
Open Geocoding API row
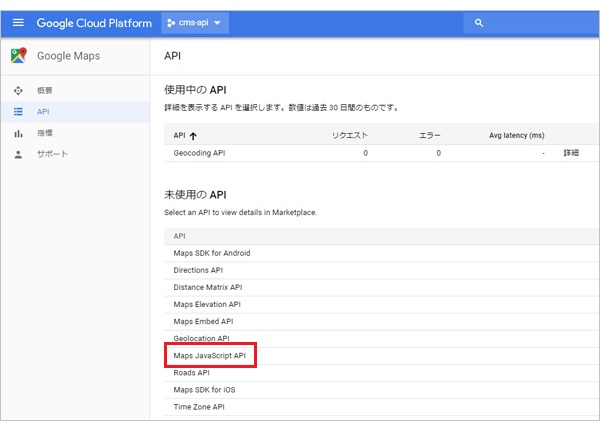point(381,153)
